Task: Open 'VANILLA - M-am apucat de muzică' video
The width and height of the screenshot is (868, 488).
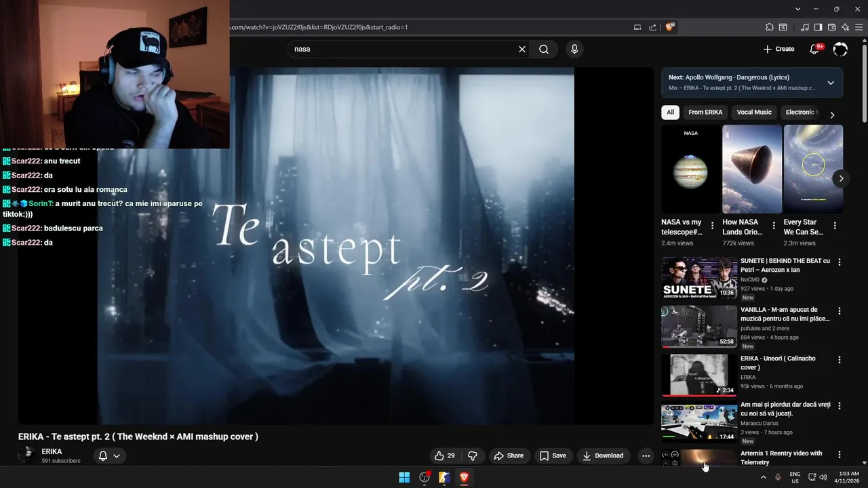Action: pyautogui.click(x=699, y=327)
